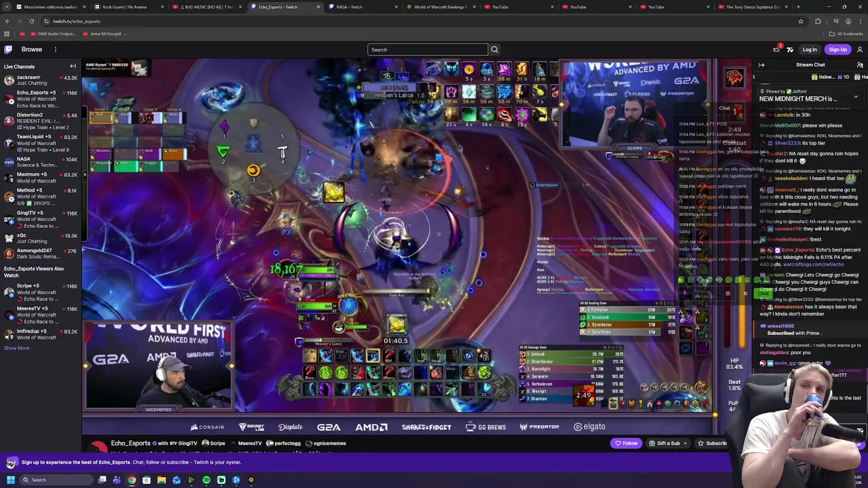Image resolution: width=868 pixels, height=488 pixels.
Task: Open Distortion2 live channel
Action: coord(41,121)
